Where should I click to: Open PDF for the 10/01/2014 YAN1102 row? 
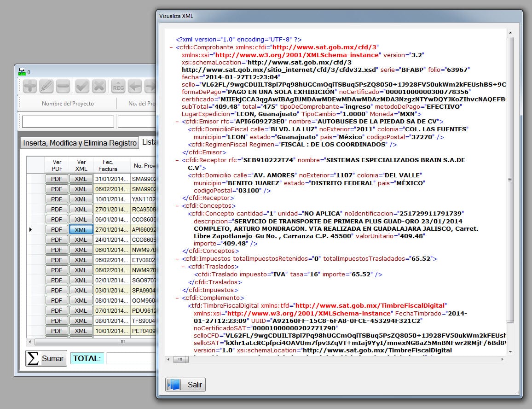pyautogui.click(x=57, y=199)
